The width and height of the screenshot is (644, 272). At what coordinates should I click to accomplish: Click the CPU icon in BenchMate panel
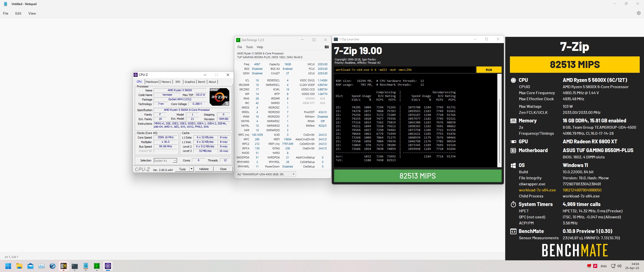(513, 80)
